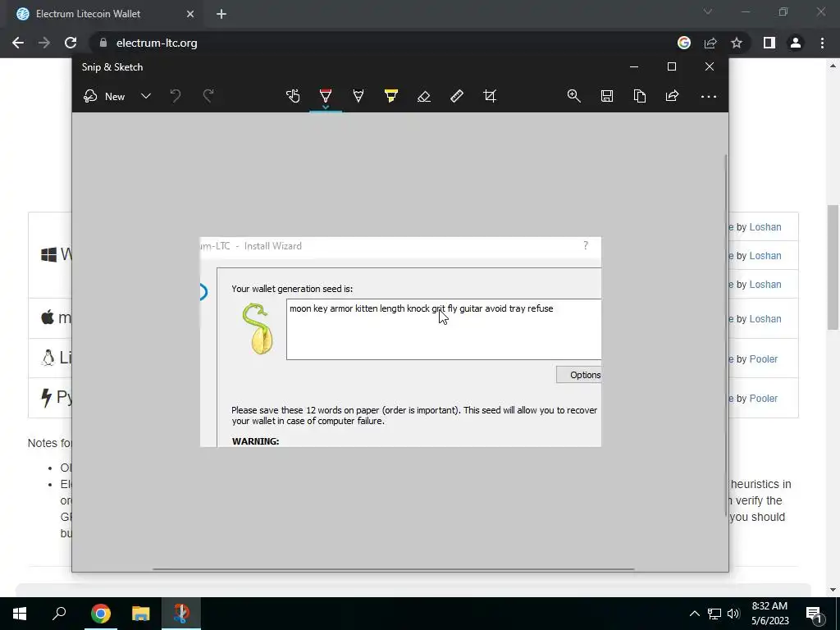Click the horizontal scrollbar in Snip & Sketch
The image size is (840, 630).
[x=394, y=569]
